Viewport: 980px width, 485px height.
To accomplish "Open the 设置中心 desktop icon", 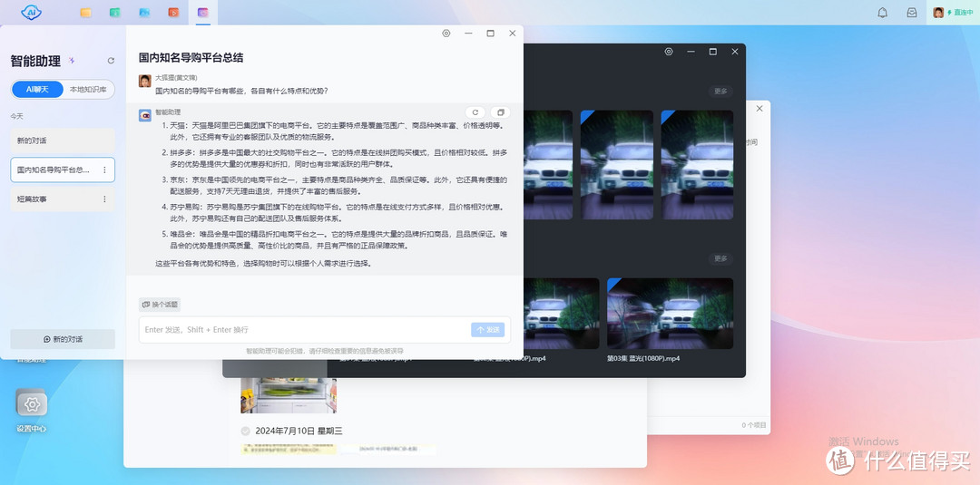I will [x=31, y=410].
